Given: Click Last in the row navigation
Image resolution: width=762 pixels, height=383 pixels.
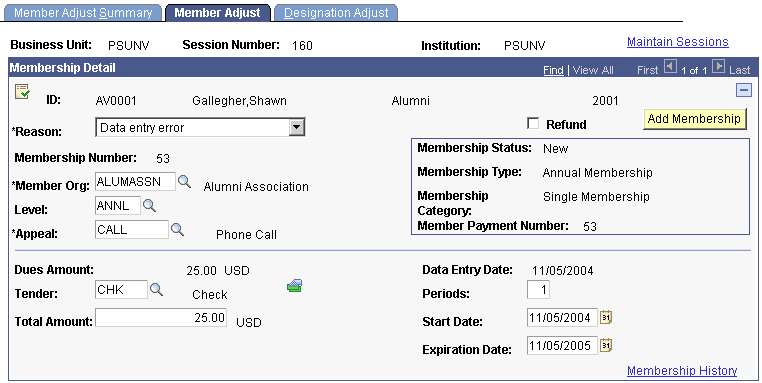Looking at the screenshot, I should (x=739, y=70).
